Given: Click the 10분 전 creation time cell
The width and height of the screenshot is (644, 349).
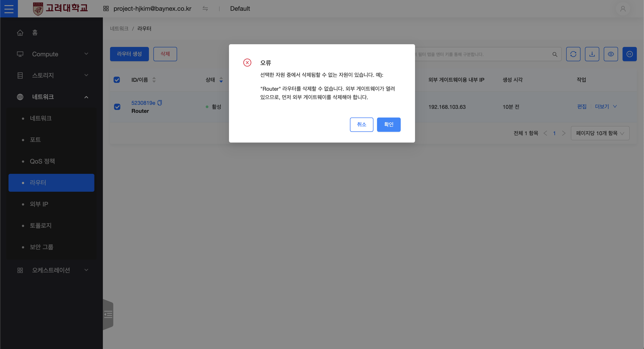Looking at the screenshot, I should coord(511,107).
